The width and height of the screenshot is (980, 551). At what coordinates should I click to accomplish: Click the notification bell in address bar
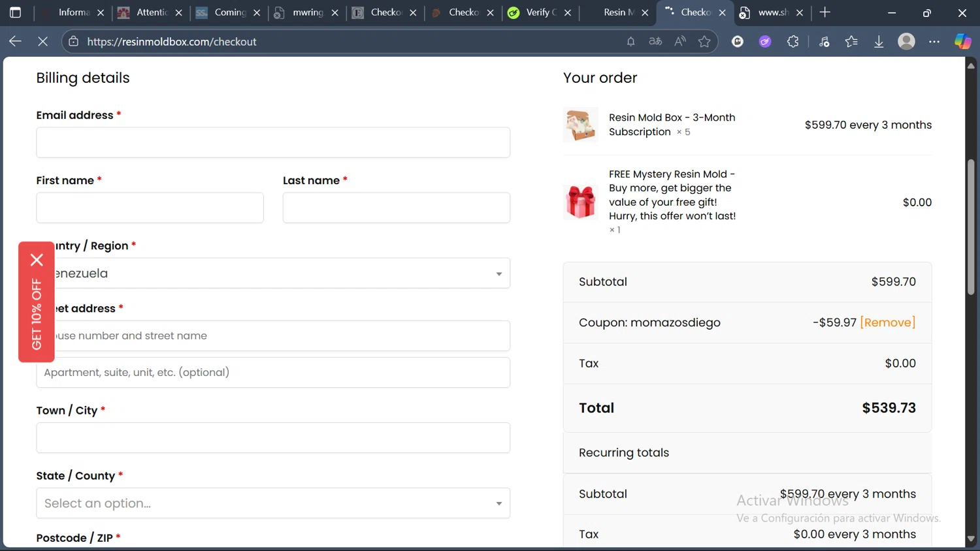tap(630, 41)
